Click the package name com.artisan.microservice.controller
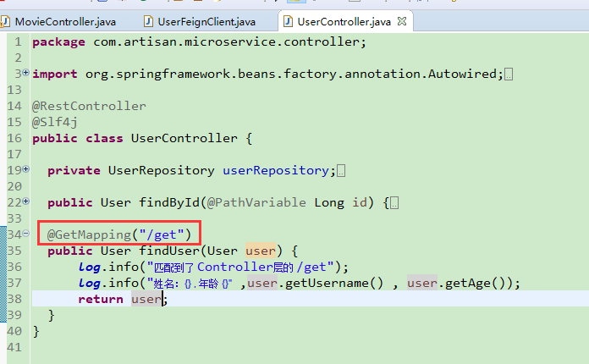The image size is (589, 364). [226, 41]
